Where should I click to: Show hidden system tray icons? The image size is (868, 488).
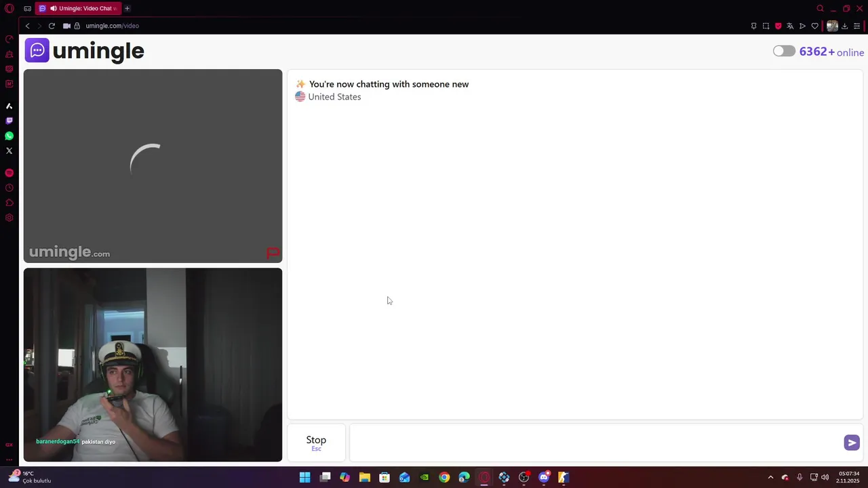[x=770, y=477]
